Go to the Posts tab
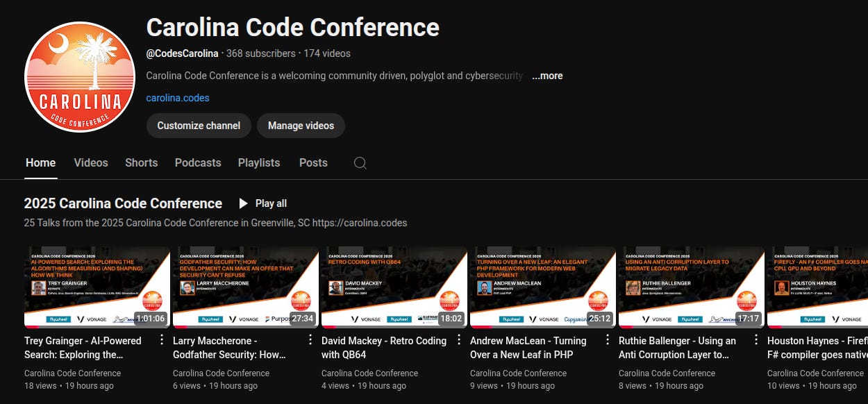868x404 pixels. [x=313, y=162]
